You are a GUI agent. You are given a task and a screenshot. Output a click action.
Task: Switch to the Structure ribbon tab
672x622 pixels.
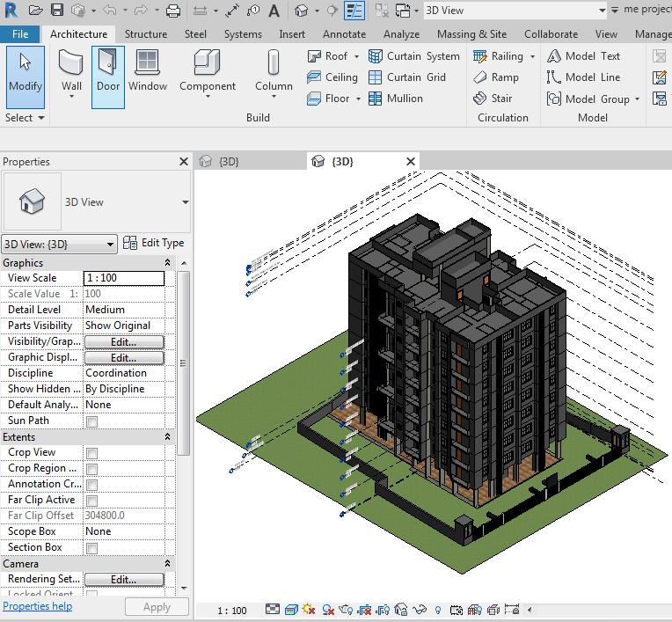(145, 34)
